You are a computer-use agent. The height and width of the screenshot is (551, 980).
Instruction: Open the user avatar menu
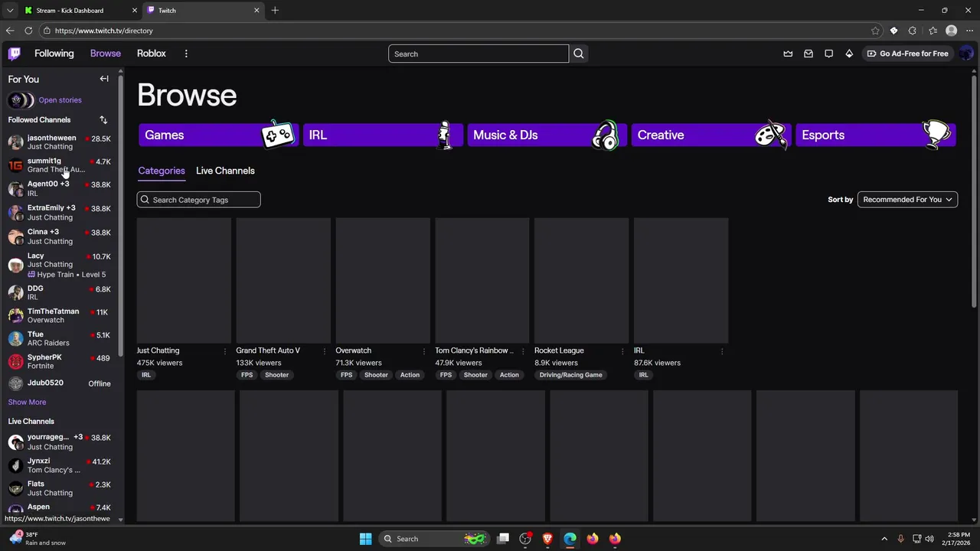pyautogui.click(x=965, y=54)
